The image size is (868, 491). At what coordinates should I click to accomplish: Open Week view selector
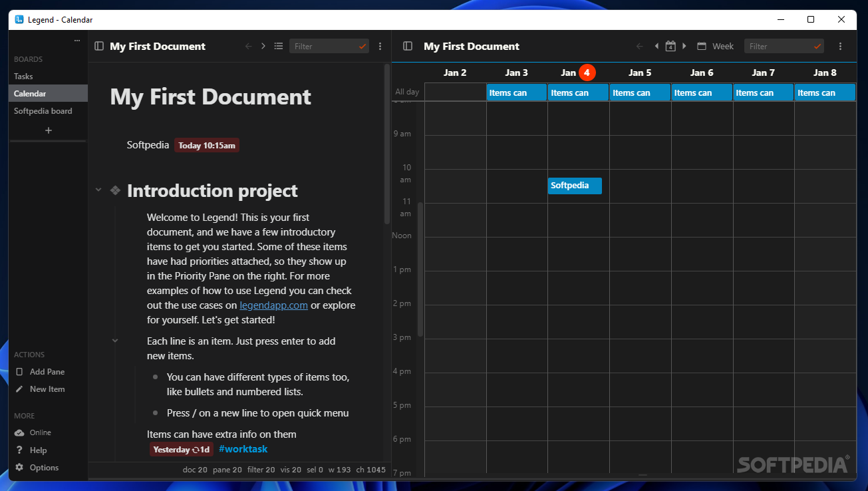click(716, 47)
